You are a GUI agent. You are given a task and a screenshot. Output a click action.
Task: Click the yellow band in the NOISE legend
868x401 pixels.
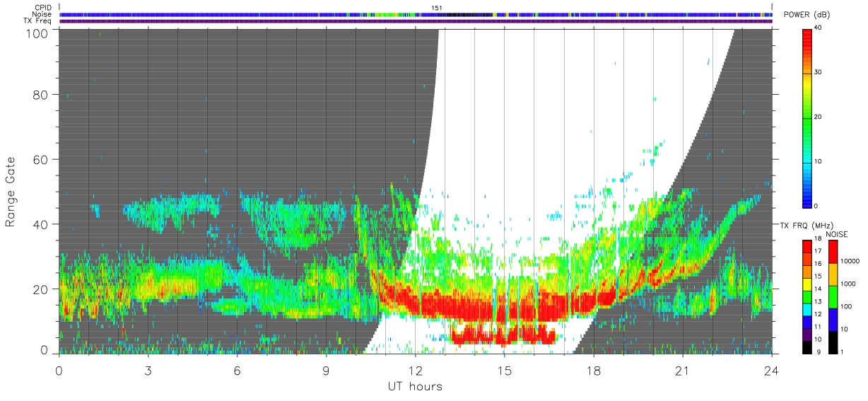833,275
